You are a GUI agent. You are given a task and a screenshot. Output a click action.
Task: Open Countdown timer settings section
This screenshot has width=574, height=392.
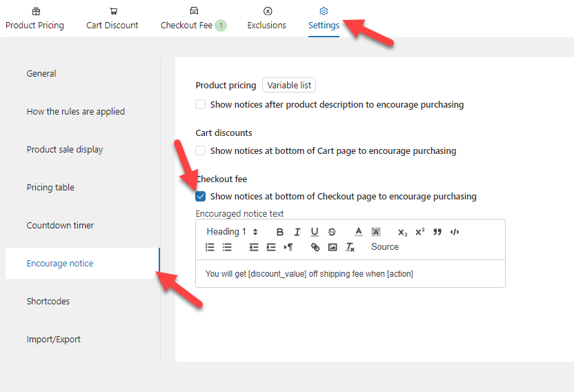(60, 225)
